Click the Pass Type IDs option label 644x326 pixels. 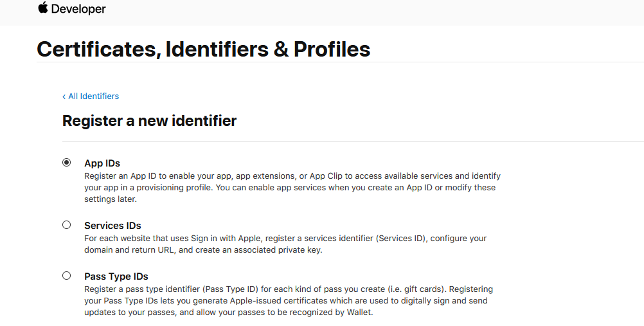(x=116, y=276)
